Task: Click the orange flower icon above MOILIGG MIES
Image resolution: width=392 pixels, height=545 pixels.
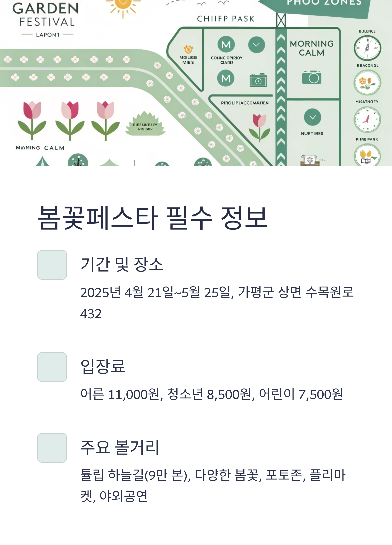Action: (x=188, y=49)
